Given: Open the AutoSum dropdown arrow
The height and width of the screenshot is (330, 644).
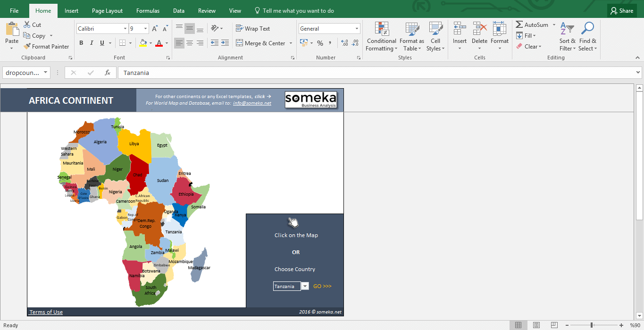Looking at the screenshot, I should tap(554, 25).
